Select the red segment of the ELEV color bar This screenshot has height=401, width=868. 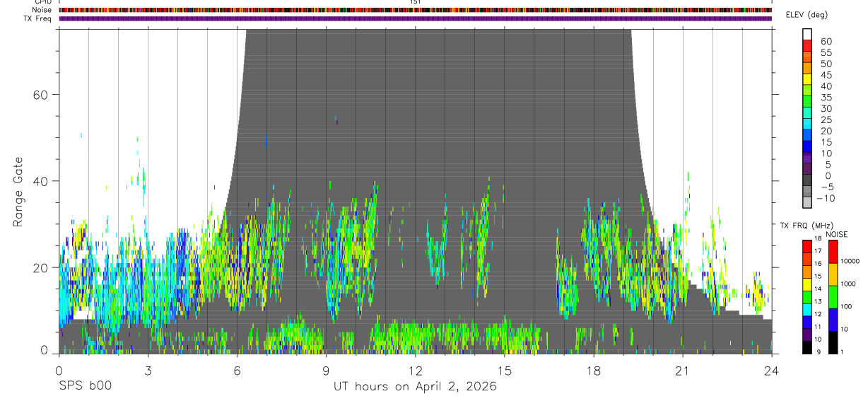pos(807,45)
